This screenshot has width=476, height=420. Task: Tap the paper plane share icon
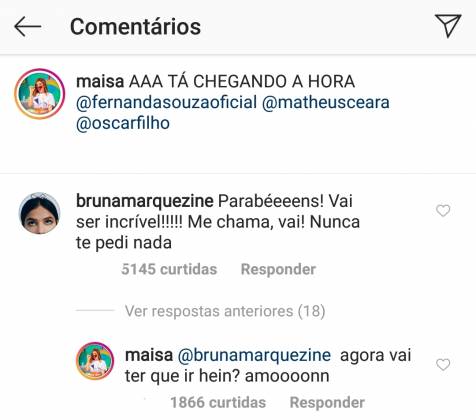click(x=448, y=26)
